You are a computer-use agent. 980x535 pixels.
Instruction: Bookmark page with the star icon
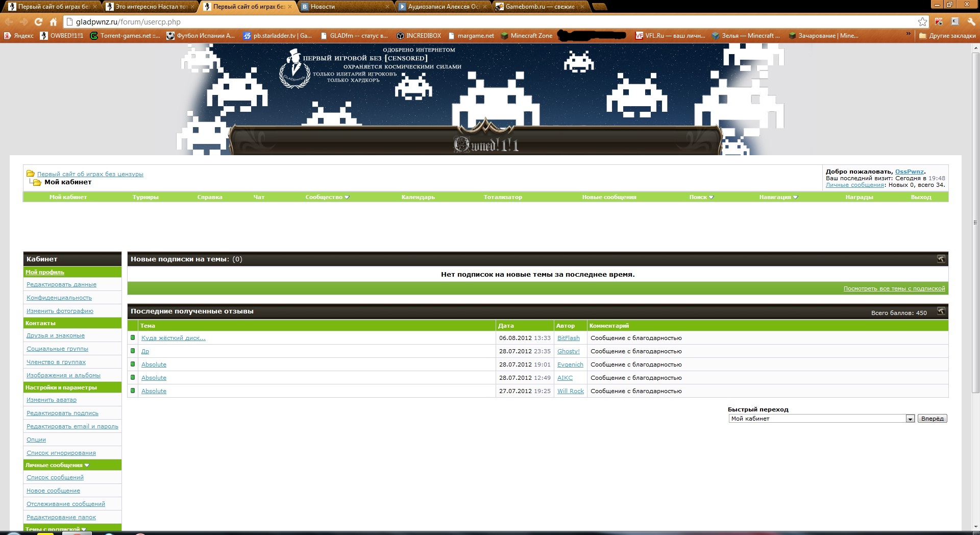[922, 22]
